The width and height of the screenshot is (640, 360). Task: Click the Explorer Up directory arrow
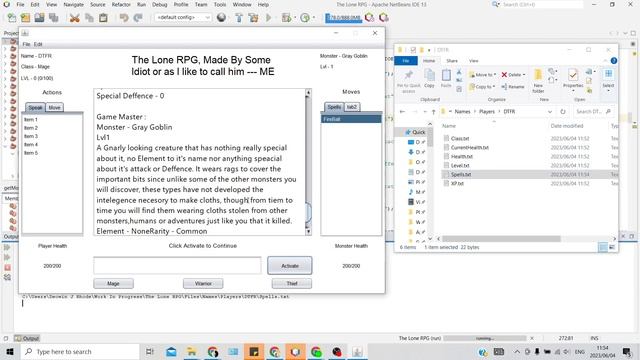pyautogui.click(x=433, y=111)
